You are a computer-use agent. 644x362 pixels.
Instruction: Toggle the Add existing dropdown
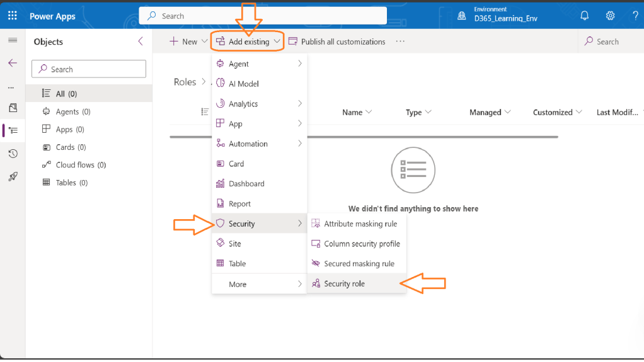(x=248, y=42)
